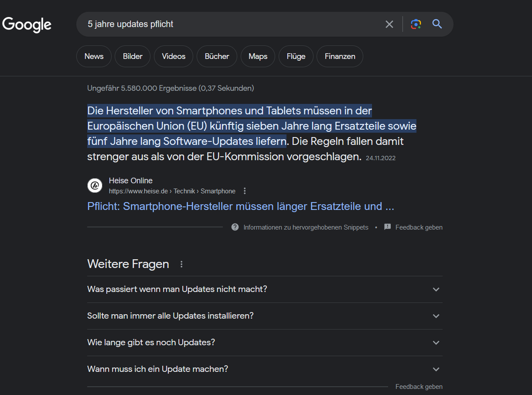Click the magnifying glass search icon
This screenshot has width=532, height=395.
tap(437, 24)
